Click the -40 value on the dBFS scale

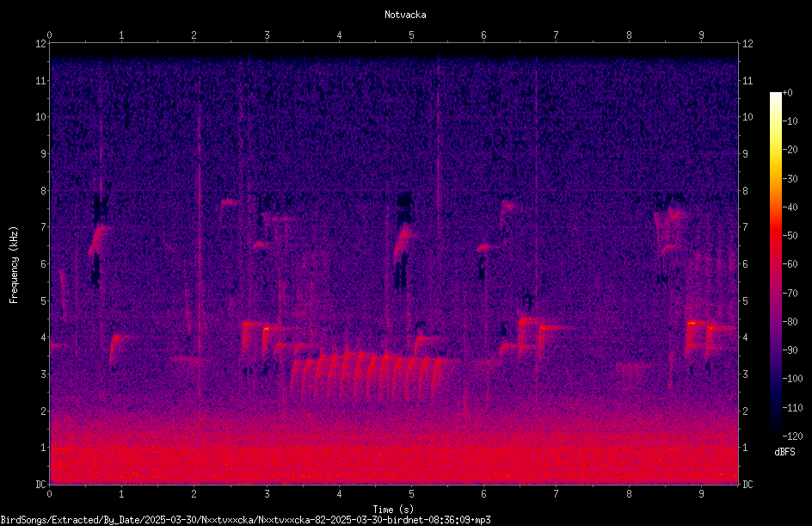pyautogui.click(x=790, y=207)
